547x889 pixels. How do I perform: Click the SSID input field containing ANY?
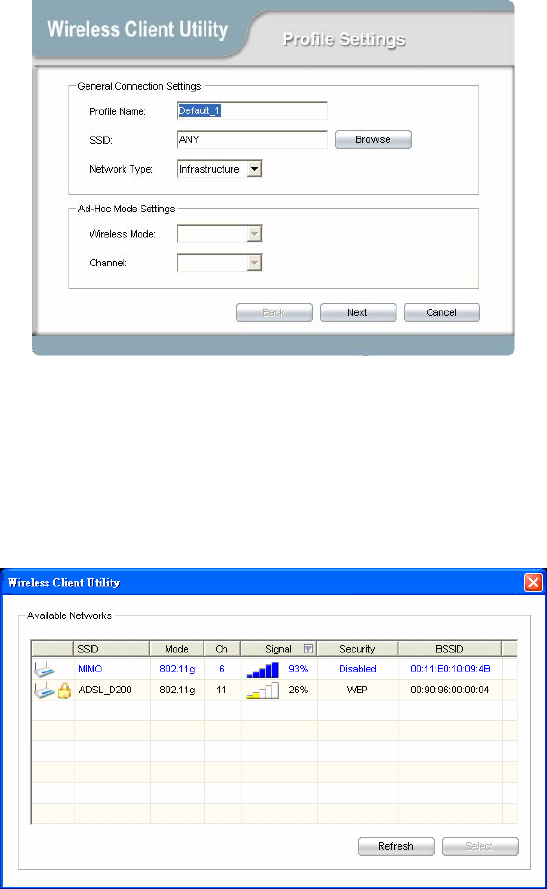pyautogui.click(x=252, y=139)
